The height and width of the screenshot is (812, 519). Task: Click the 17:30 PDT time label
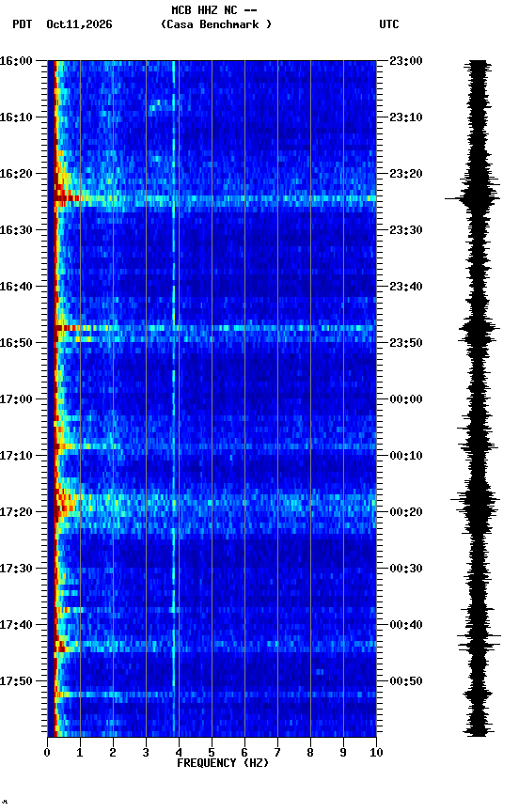tap(16, 570)
